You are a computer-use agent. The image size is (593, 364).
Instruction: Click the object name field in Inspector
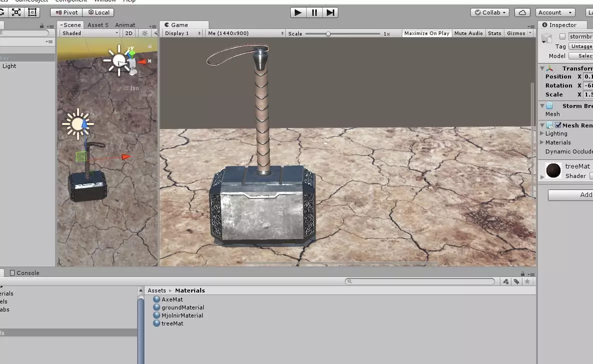pyautogui.click(x=580, y=36)
